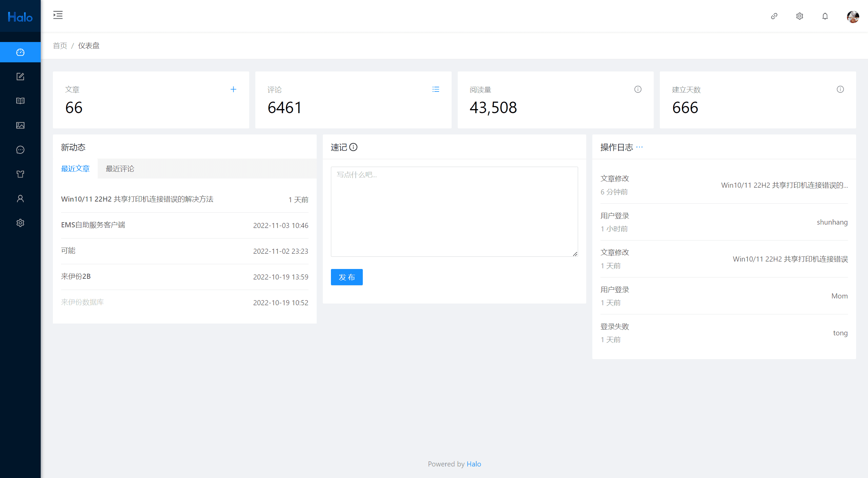This screenshot has width=868, height=478.
Task: Expand 操作日志 more options ellipsis
Action: tap(639, 147)
